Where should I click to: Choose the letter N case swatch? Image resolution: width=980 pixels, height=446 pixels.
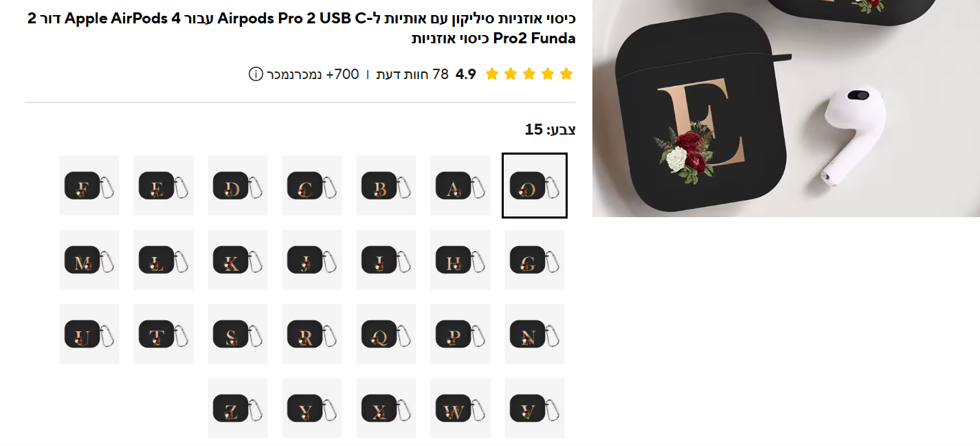[535, 334]
